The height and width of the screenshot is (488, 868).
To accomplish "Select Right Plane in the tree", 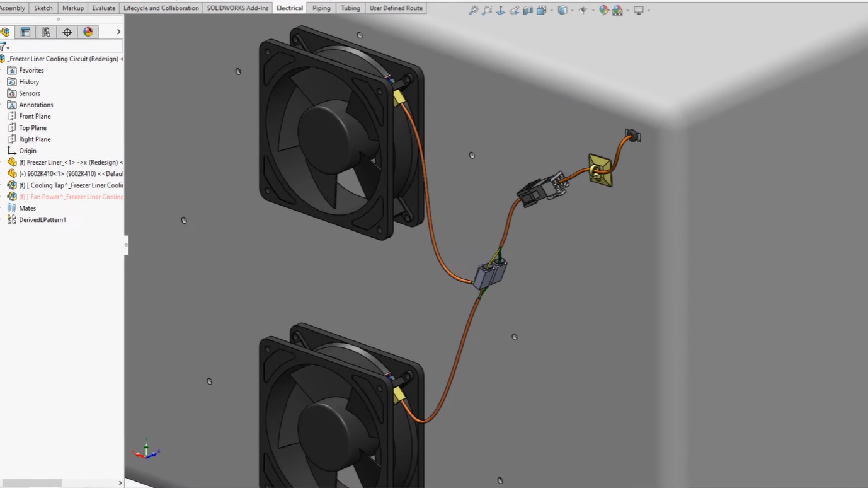I will 29,139.
